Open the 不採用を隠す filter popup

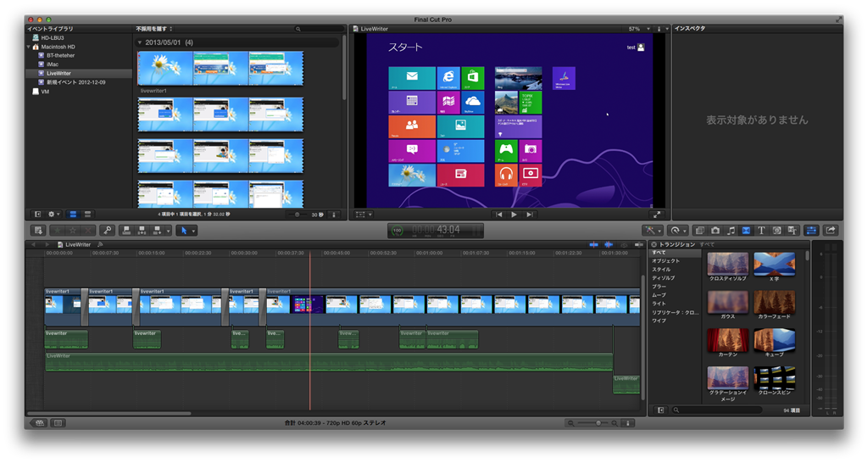click(154, 29)
